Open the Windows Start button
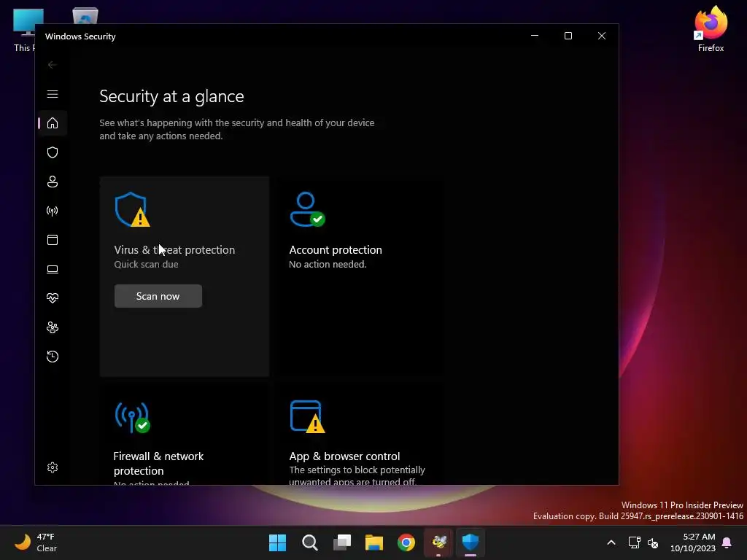The image size is (747, 560). click(278, 542)
